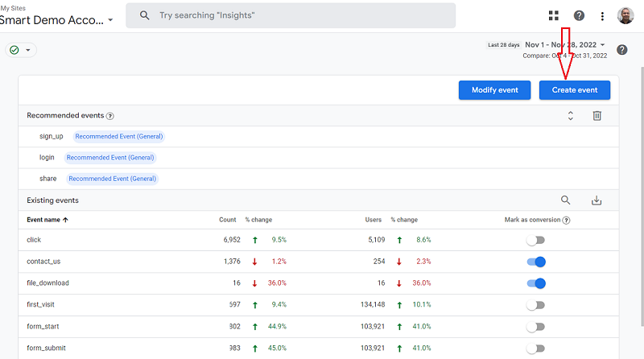This screenshot has width=644, height=359.
Task: Open the Google apps grid icon
Action: pos(554,15)
